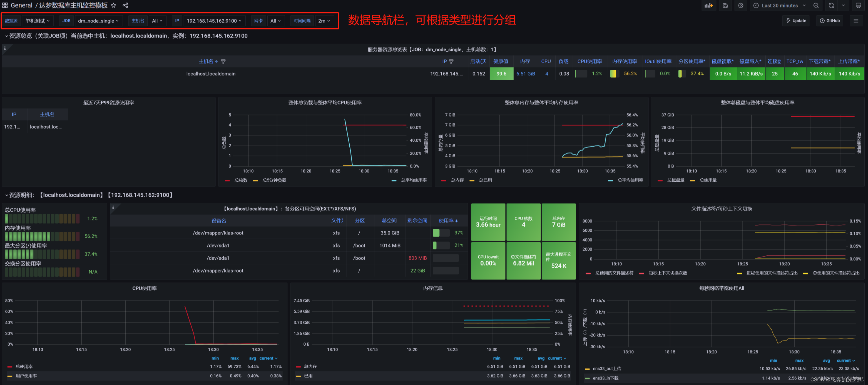Screen dimensions: 868x385
Task: Open the Last 30 minutes time picker
Action: (779, 5)
